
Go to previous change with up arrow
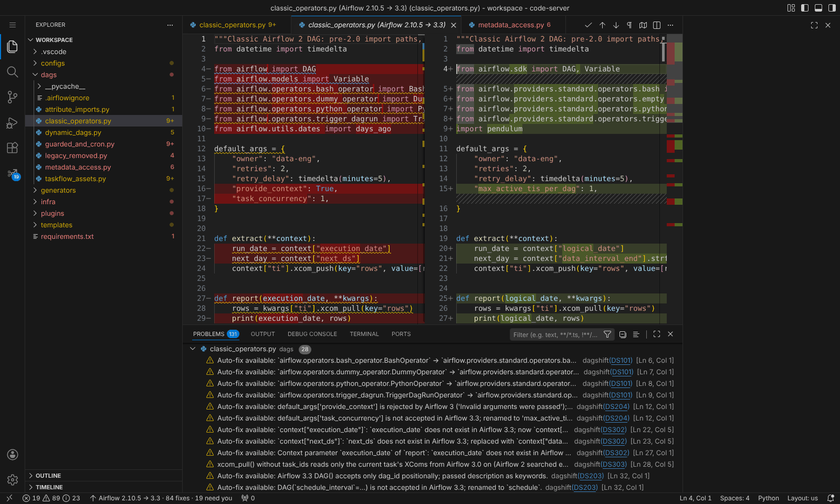[x=602, y=25]
